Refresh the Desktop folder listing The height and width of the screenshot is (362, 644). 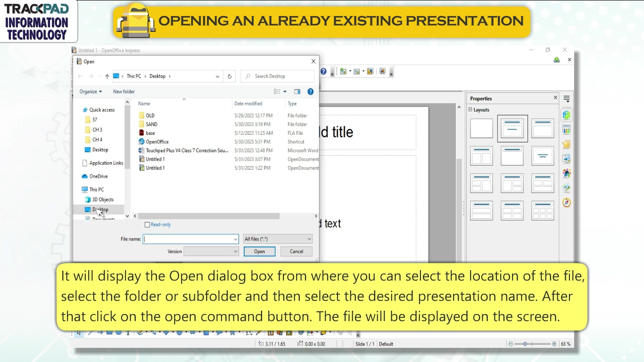(230, 76)
